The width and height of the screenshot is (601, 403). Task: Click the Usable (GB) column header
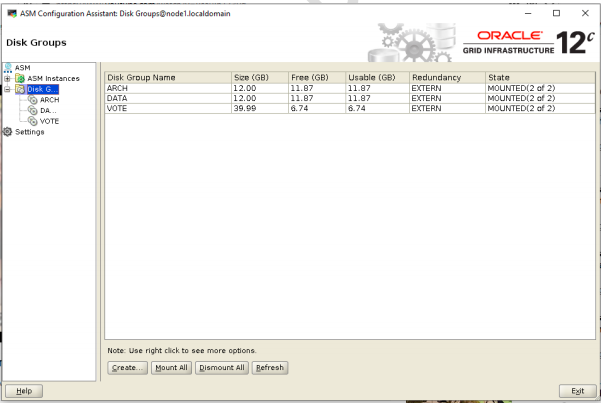(x=378, y=77)
